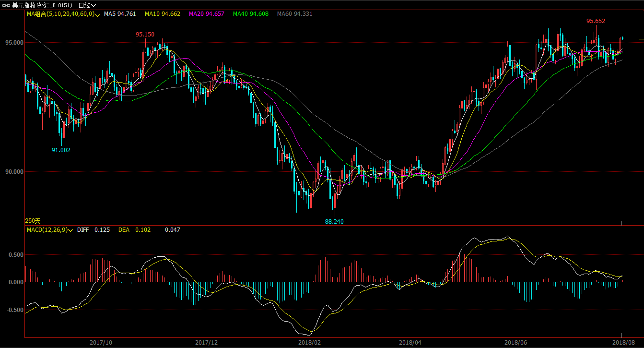Click the 美元指数(外汇_D 8151) title
Viewport: 644px width, 348px height.
point(43,5)
